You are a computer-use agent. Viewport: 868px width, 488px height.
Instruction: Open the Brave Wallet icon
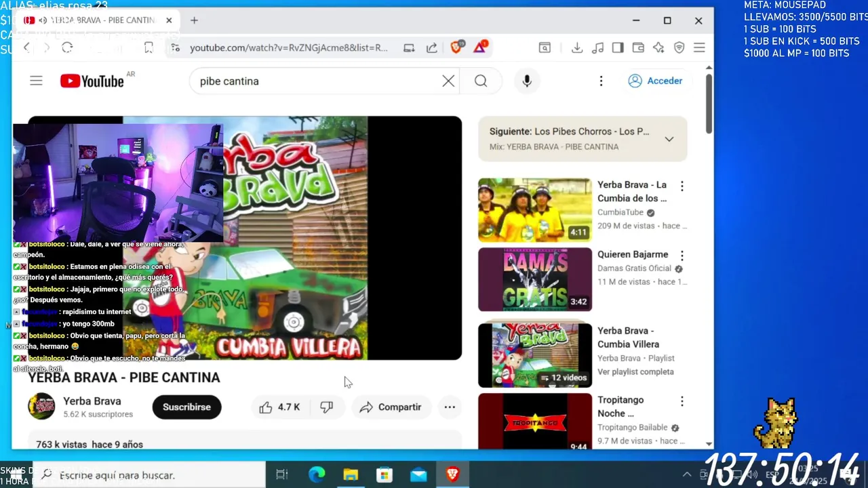(638, 47)
